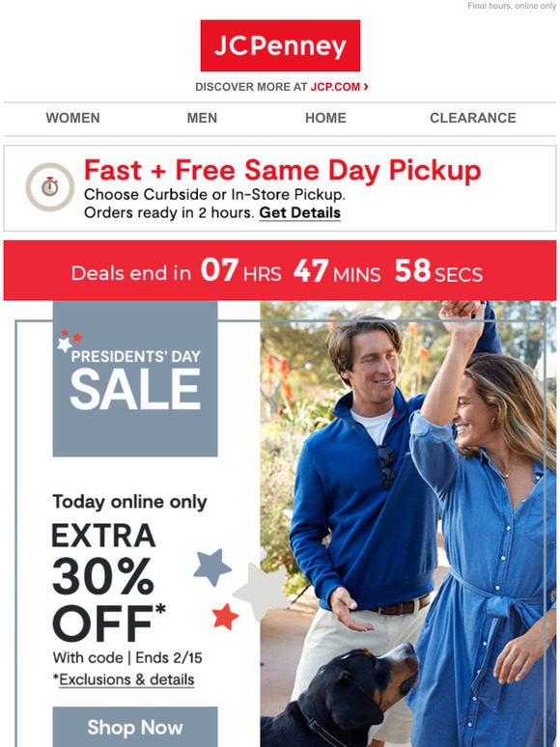560x747 pixels.
Task: Click the JCPenney red logo
Action: click(x=280, y=45)
